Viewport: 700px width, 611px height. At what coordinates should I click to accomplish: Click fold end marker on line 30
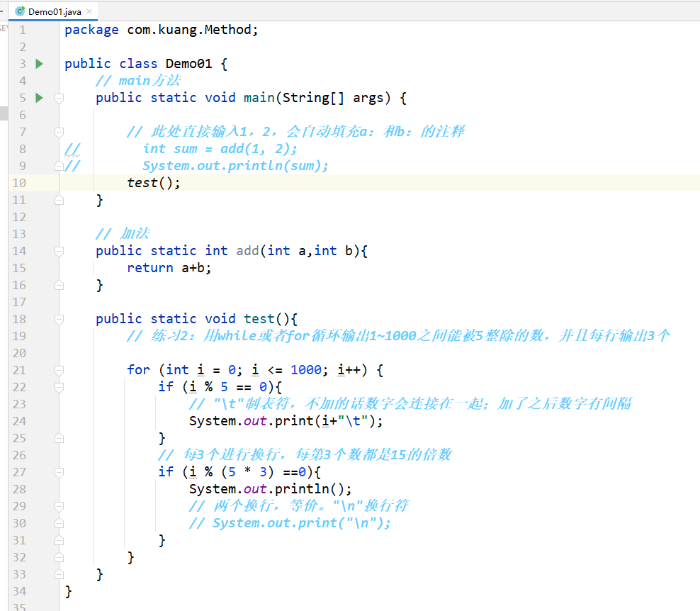[x=59, y=523]
